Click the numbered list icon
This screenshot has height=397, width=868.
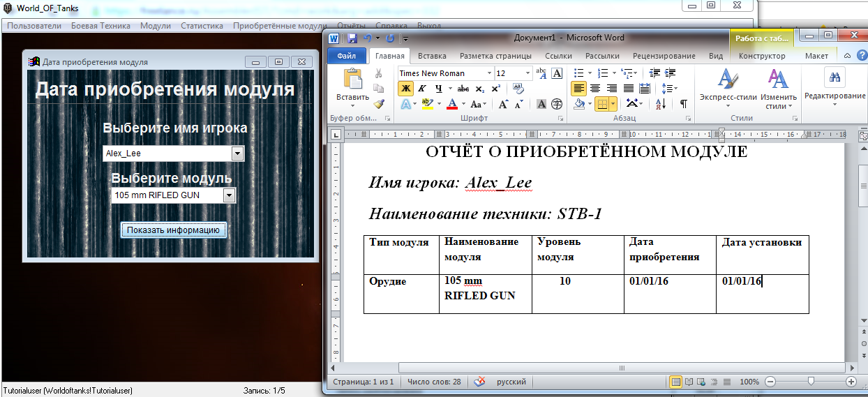(603, 73)
